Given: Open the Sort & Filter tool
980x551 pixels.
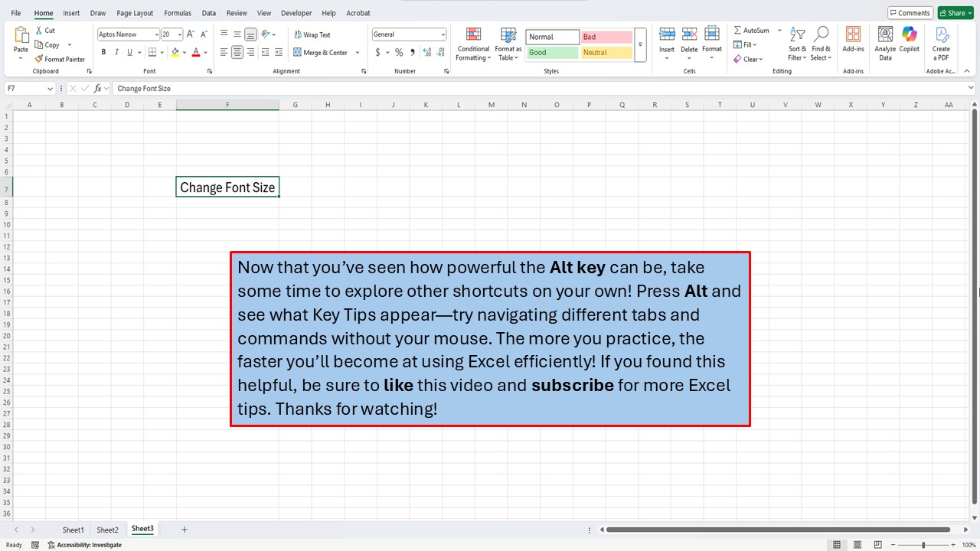Looking at the screenshot, I should click(797, 44).
